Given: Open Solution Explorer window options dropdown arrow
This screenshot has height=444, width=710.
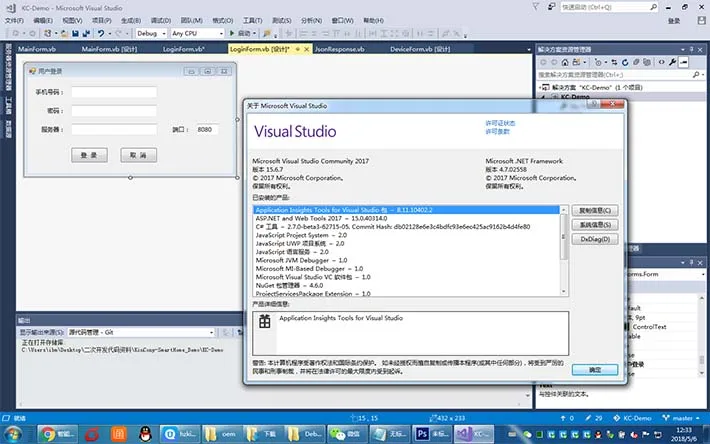Looking at the screenshot, I should coord(682,49).
